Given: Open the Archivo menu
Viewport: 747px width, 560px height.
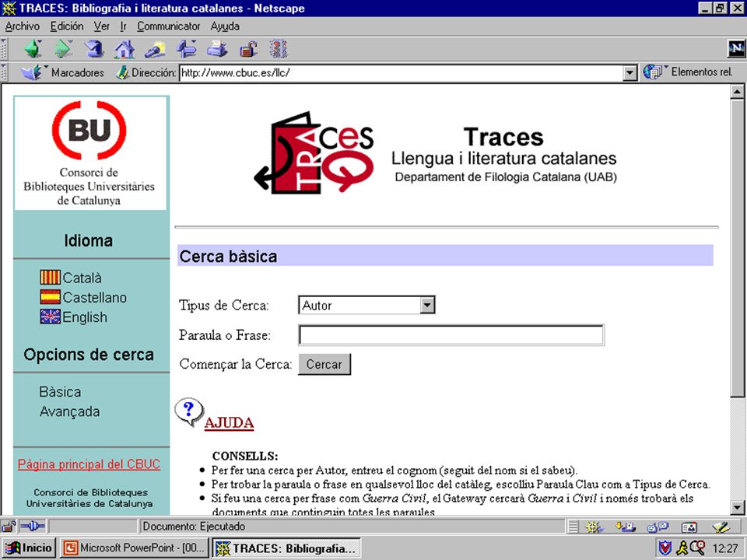Looking at the screenshot, I should (23, 26).
